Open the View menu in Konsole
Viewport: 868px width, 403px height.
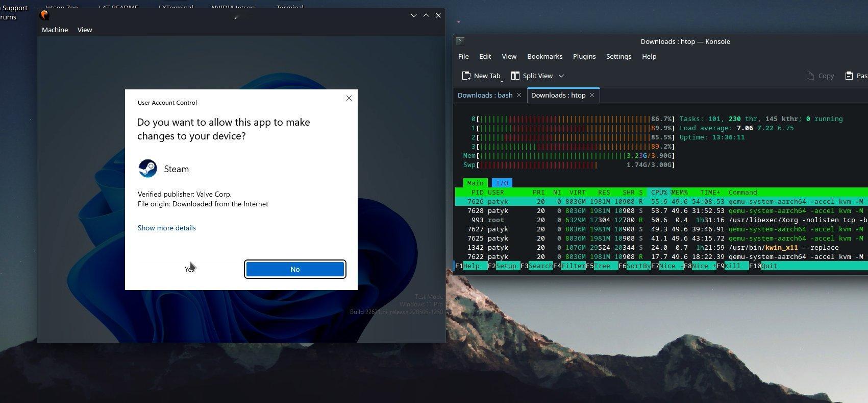pos(509,56)
